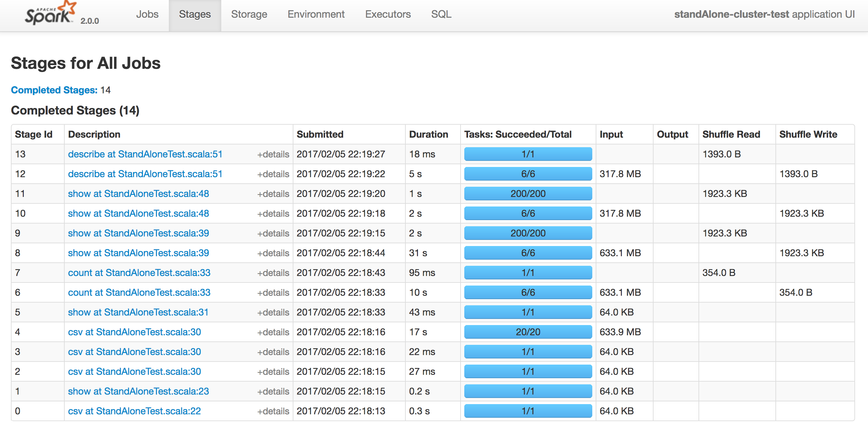The image size is (868, 430).
Task: Expand +details for stage 4
Action: [x=273, y=332]
